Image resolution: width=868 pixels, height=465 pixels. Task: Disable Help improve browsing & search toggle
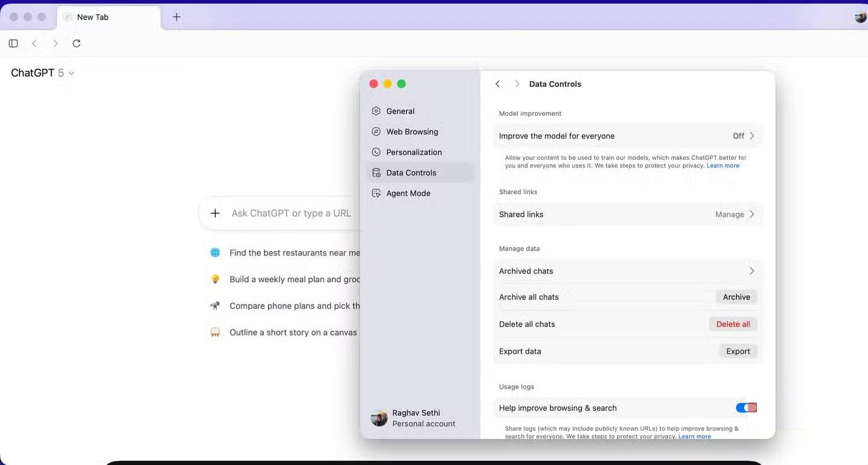(746, 408)
